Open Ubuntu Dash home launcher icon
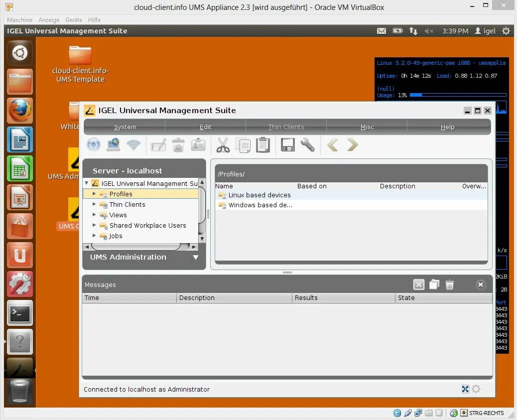The image size is (517, 420). [x=20, y=53]
